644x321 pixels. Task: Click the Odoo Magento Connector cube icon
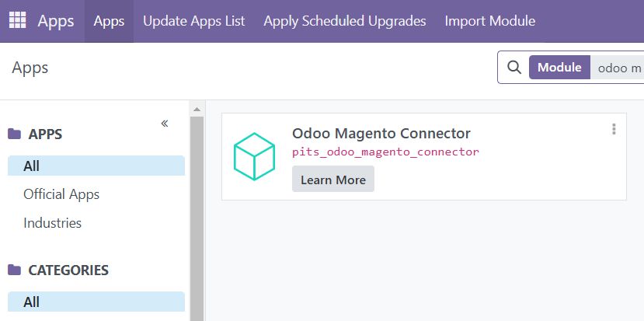point(254,156)
